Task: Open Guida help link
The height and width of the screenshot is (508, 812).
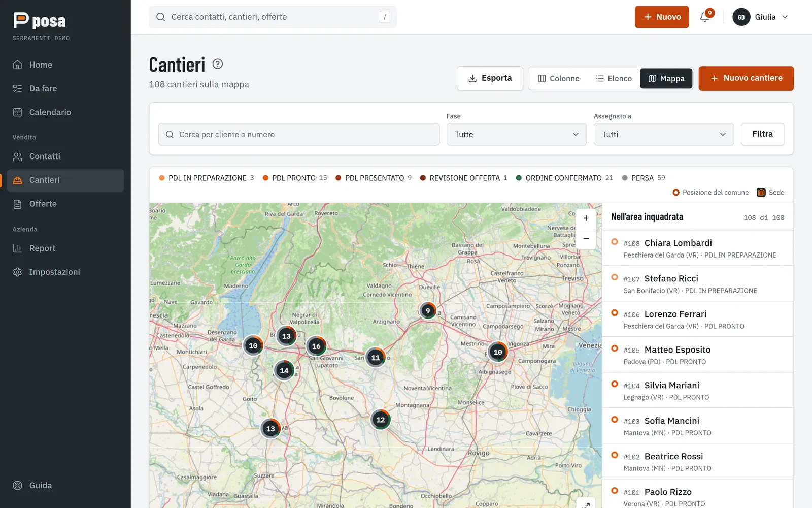Action: click(x=65, y=485)
